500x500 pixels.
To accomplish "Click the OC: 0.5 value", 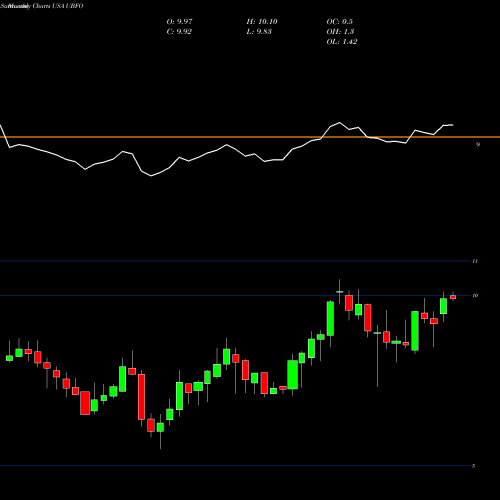I will click(x=339, y=22).
